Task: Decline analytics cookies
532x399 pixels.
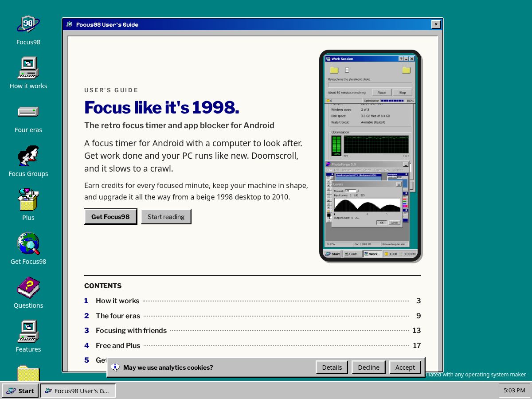Action: pyautogui.click(x=369, y=367)
